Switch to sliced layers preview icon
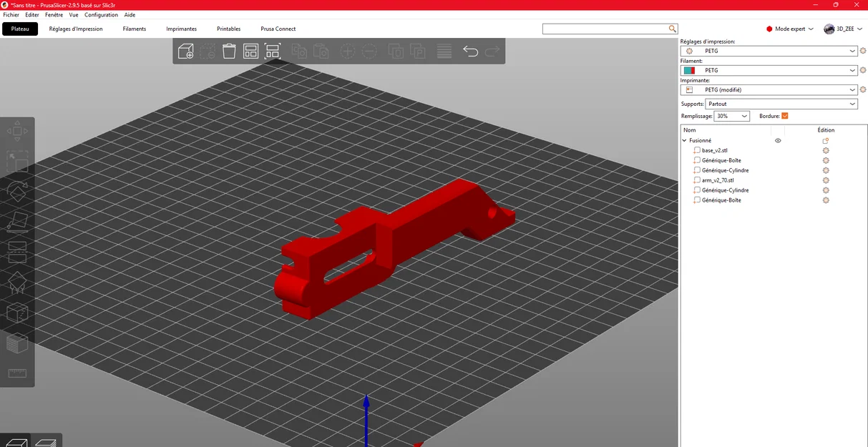This screenshot has height=447, width=868. [46, 442]
